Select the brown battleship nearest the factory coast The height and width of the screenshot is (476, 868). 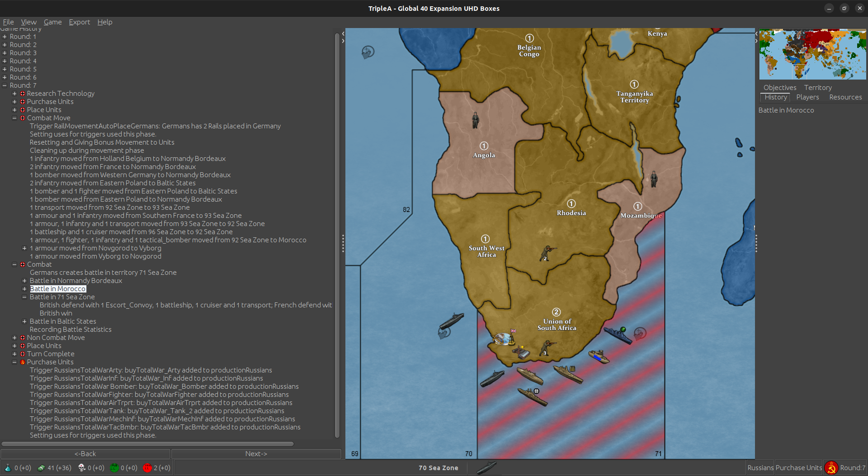point(530,375)
